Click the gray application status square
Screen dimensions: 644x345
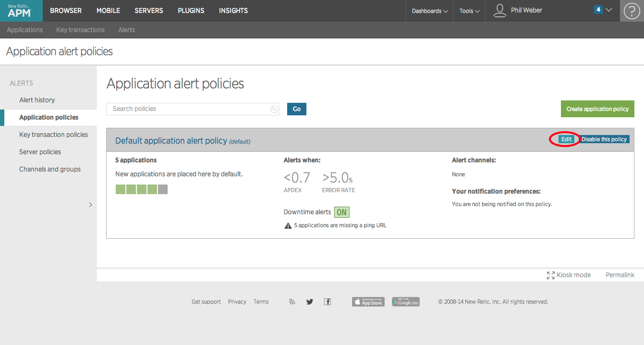163,189
